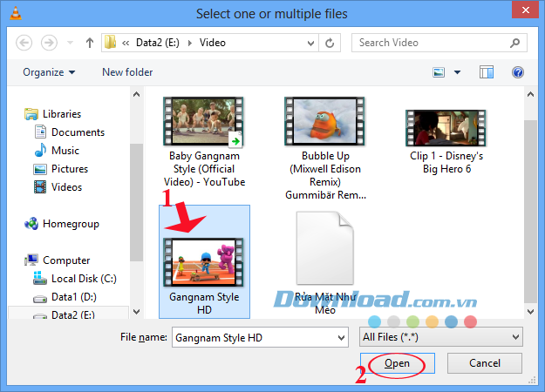Open the Music library

point(65,151)
